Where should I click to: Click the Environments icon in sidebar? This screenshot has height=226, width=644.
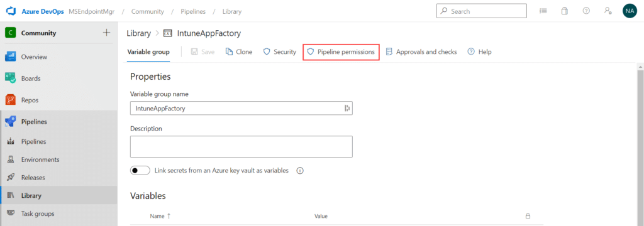click(11, 159)
